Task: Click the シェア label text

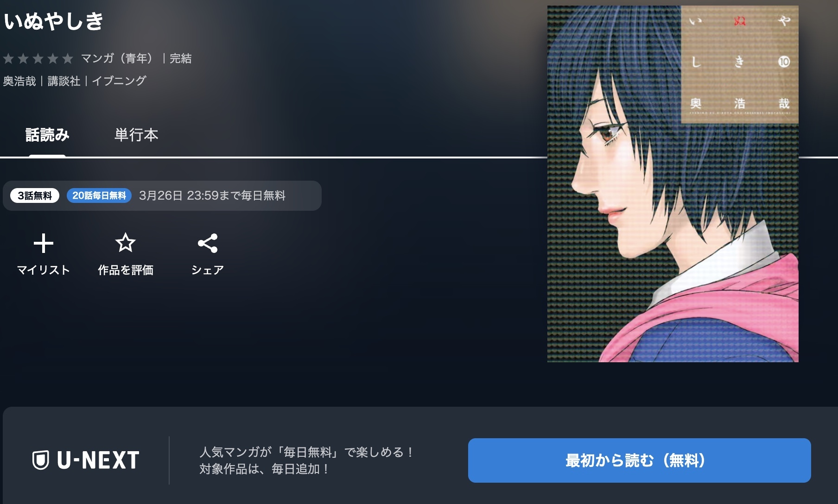Action: point(208,270)
